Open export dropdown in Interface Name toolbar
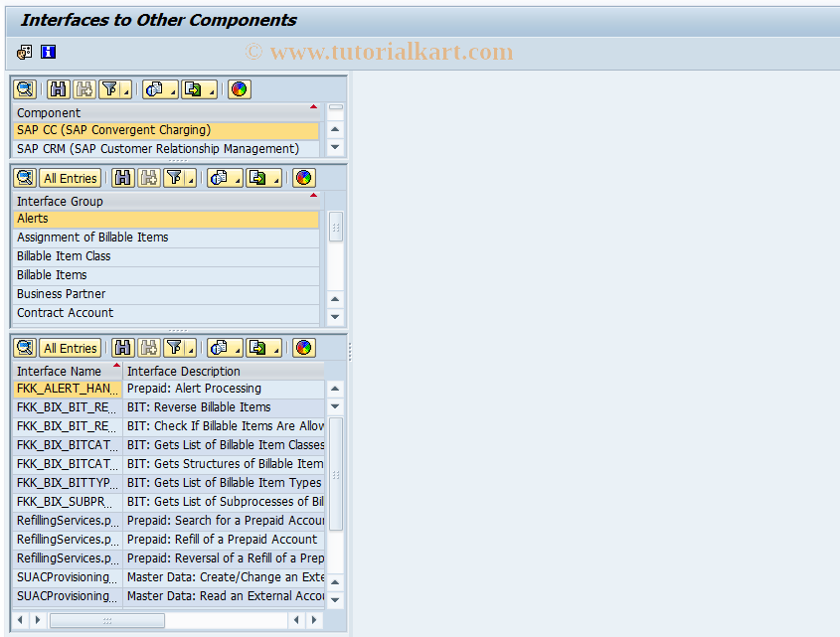 (276, 348)
